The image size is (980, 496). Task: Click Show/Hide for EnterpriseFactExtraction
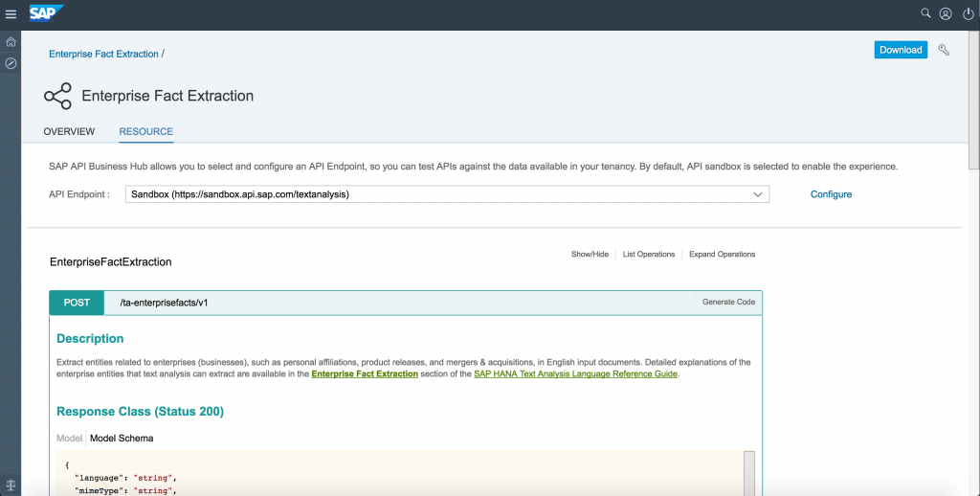[590, 254]
